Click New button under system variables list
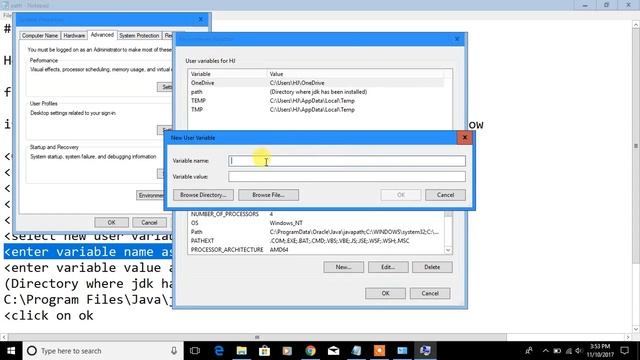Image resolution: width=640 pixels, height=360 pixels. [x=343, y=267]
